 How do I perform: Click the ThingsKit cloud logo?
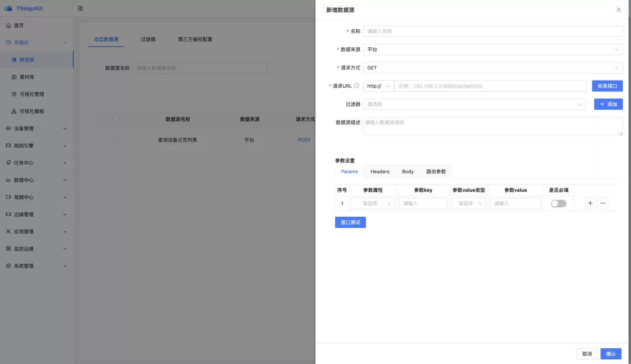[x=8, y=8]
